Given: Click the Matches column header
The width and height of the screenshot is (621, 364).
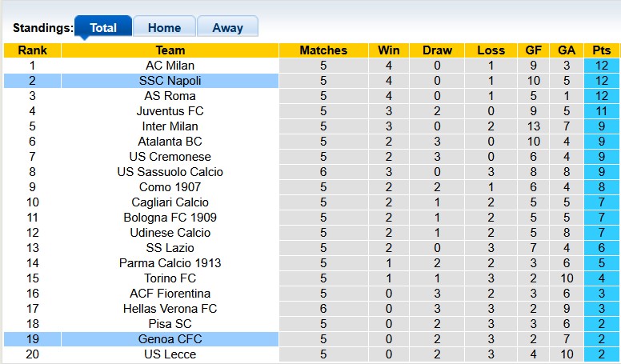Looking at the screenshot, I should point(323,50).
